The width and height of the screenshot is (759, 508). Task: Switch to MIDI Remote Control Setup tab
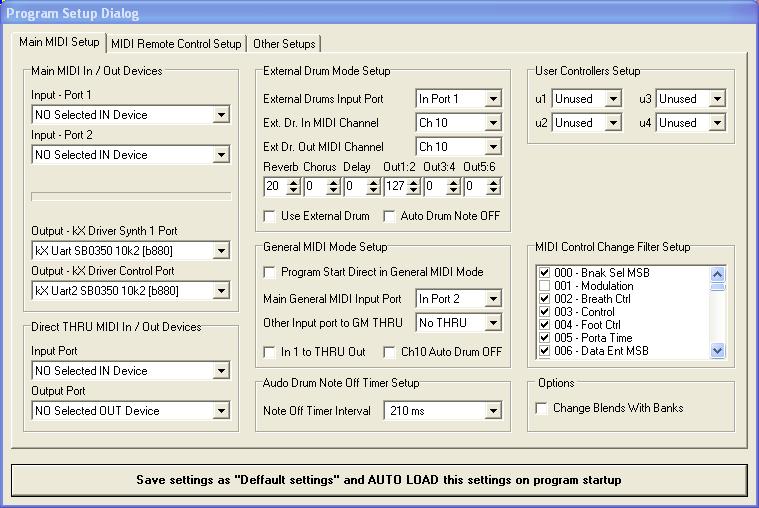[x=176, y=44]
